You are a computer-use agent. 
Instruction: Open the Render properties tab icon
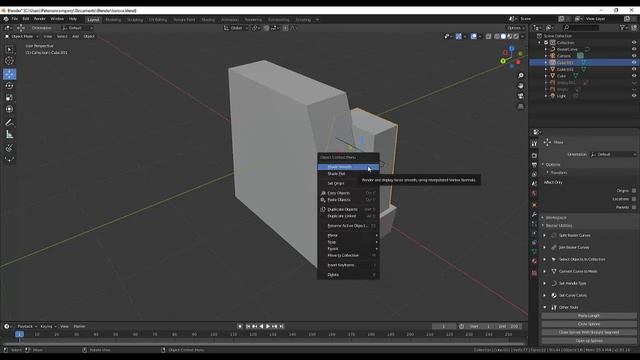click(534, 156)
